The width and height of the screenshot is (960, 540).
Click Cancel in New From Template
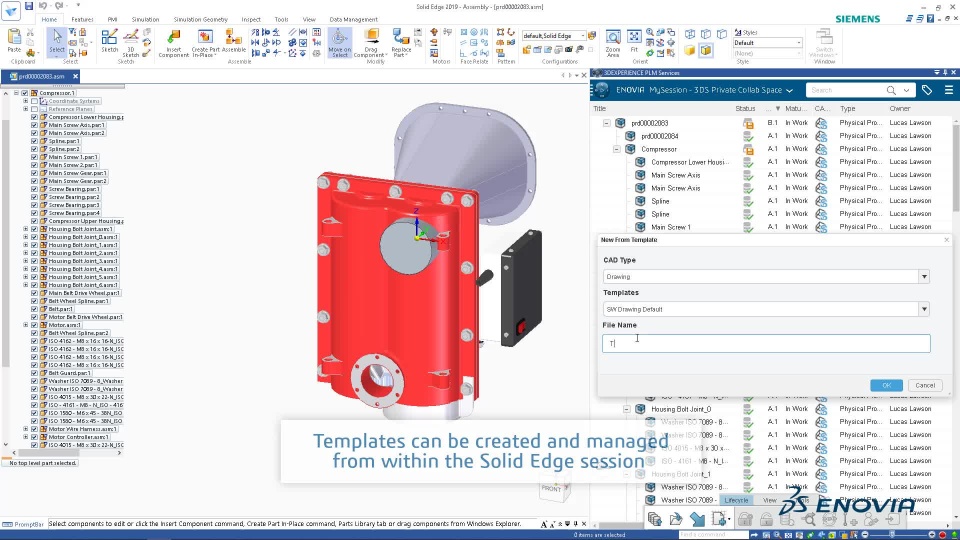coord(924,385)
